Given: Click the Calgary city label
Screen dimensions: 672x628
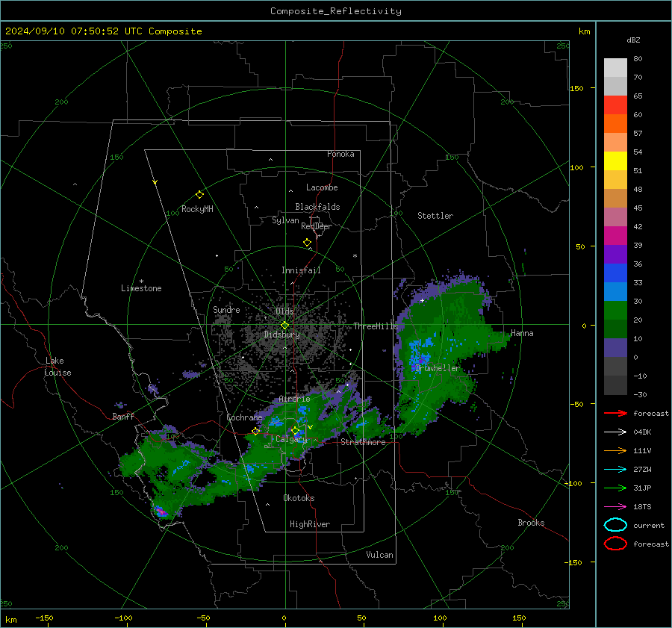Looking at the screenshot, I should [x=291, y=439].
